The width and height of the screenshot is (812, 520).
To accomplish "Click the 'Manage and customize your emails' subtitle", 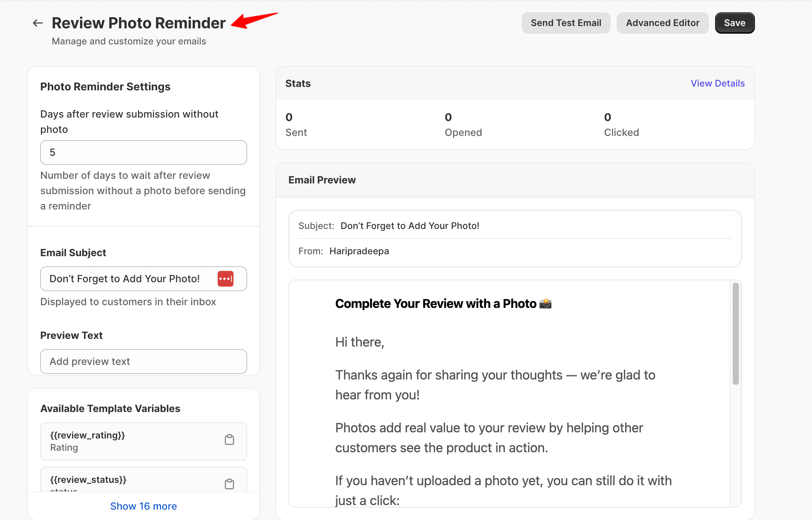I will 129,41.
